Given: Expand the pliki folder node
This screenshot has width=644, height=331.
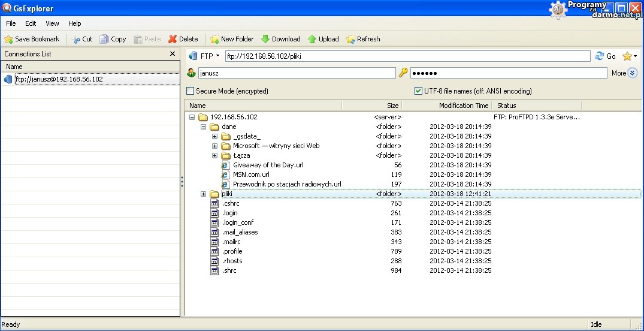Looking at the screenshot, I should (x=204, y=194).
